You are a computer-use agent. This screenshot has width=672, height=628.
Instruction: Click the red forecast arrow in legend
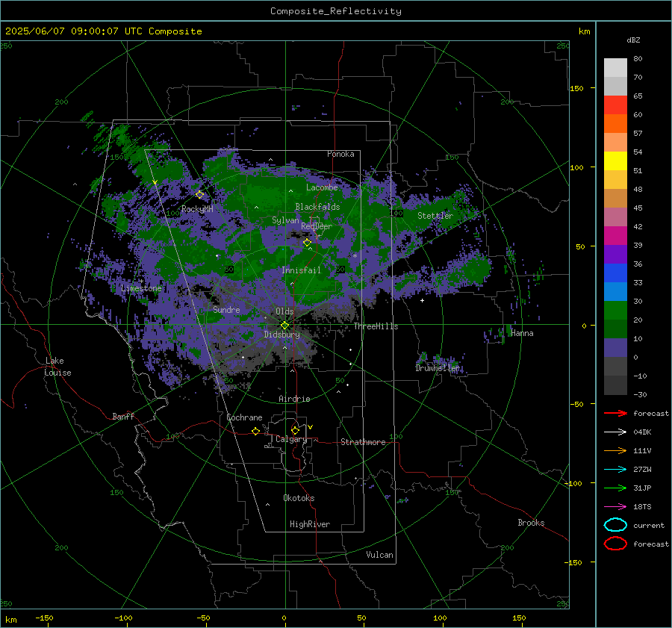click(x=615, y=413)
